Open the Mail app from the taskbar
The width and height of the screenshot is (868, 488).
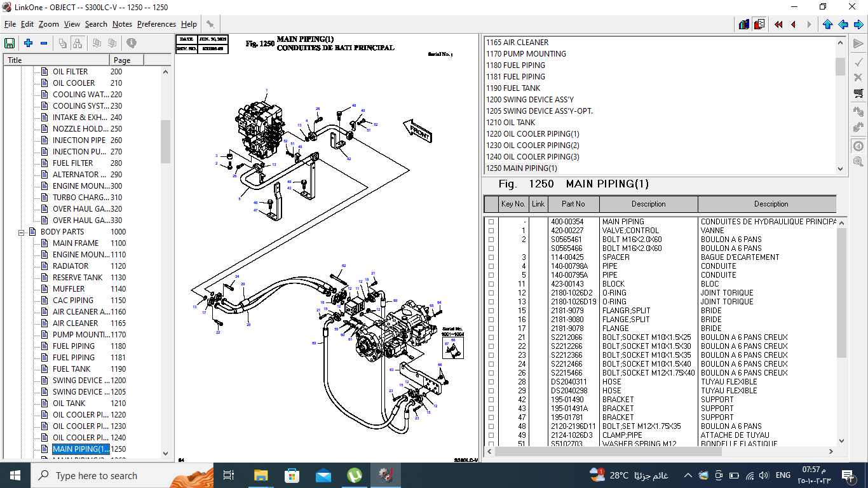(323, 475)
